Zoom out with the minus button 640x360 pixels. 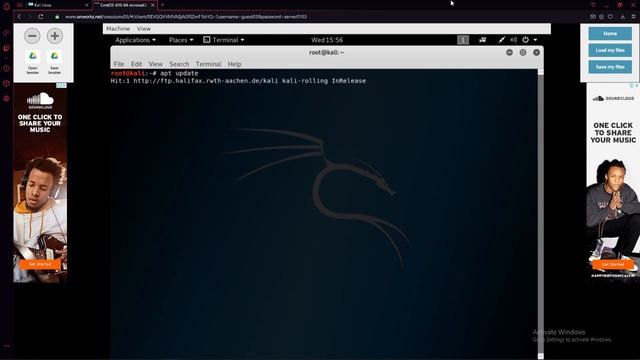pos(32,36)
